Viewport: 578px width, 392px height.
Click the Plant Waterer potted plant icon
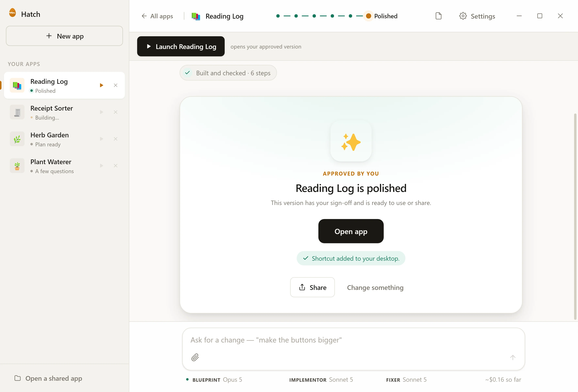(x=17, y=166)
